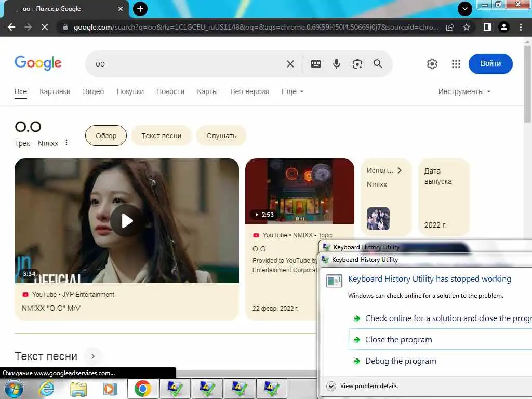Screen dimensions: 532x399
Task: Bookmark this page with the star
Action: (x=467, y=27)
